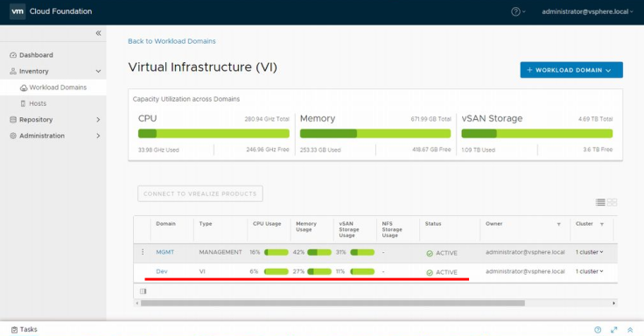The width and height of the screenshot is (644, 336).
Task: Open MGMT row actions menu dots
Action: (143, 252)
